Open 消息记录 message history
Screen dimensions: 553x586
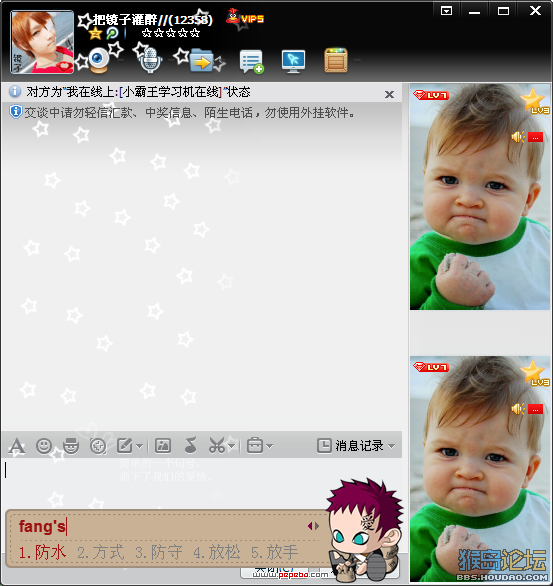[x=350, y=445]
